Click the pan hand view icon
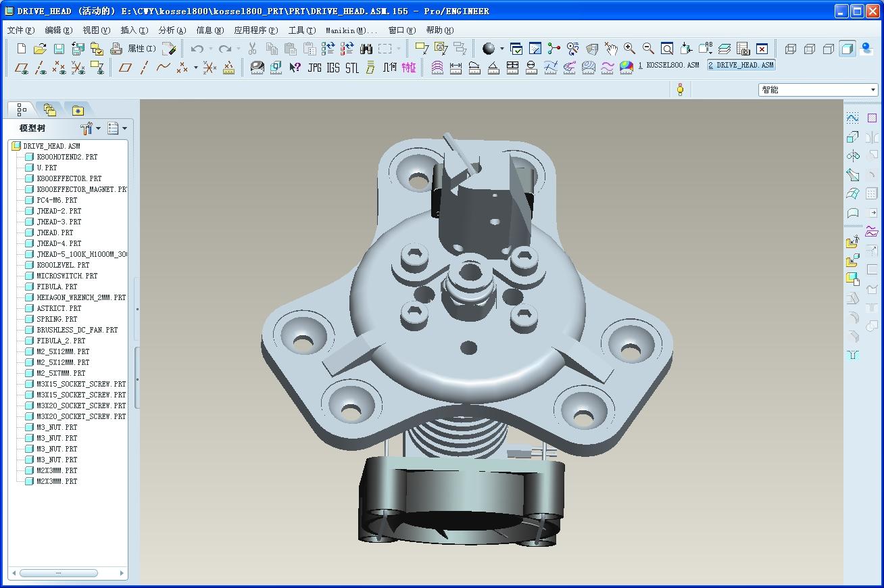 [x=610, y=49]
